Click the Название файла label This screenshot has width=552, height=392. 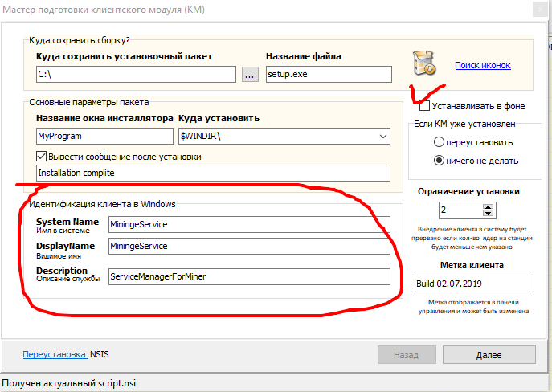[x=304, y=56]
